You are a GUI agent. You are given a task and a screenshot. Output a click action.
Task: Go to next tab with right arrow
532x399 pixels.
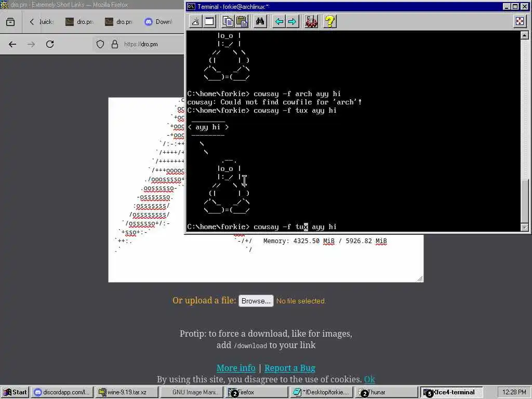pos(292,22)
